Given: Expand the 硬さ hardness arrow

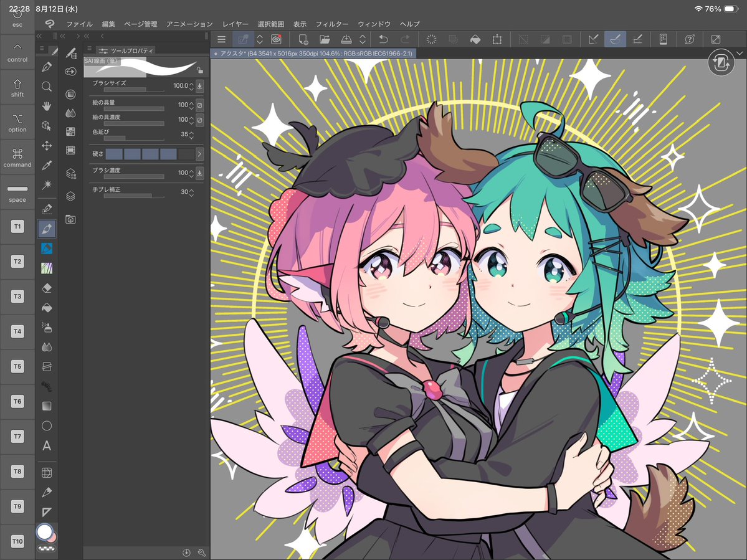Looking at the screenshot, I should click(x=199, y=154).
